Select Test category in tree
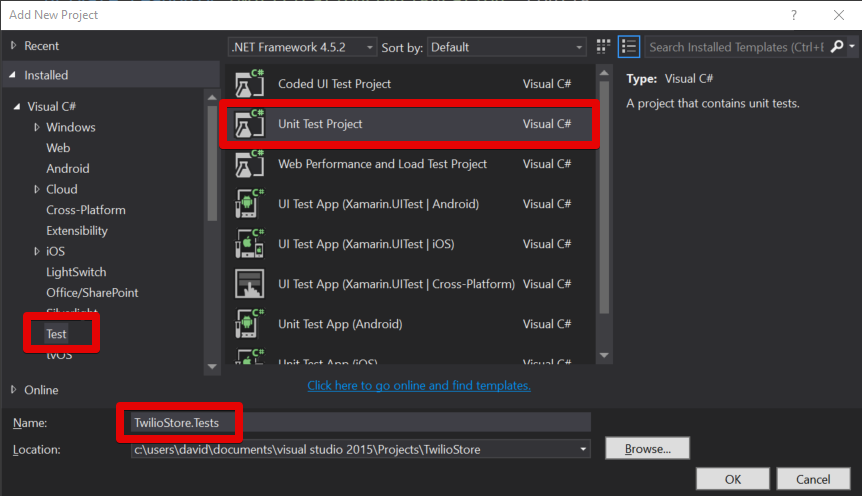Screen dimensions: 862x496 pos(56,334)
